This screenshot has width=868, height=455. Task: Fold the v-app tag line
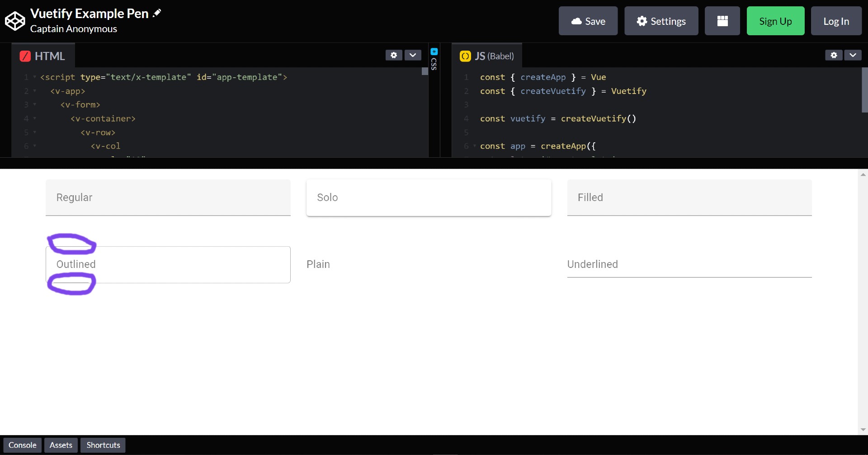coord(35,91)
